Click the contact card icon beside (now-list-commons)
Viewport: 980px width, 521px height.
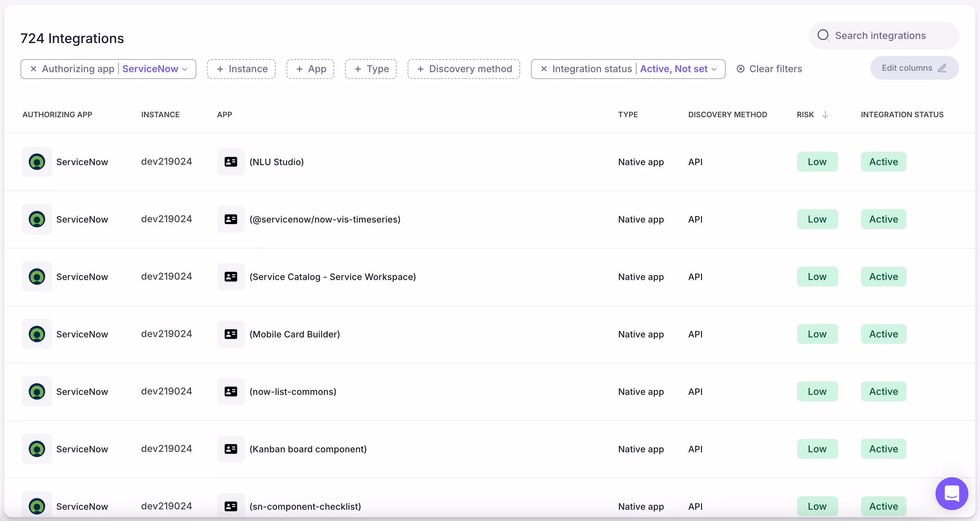230,391
